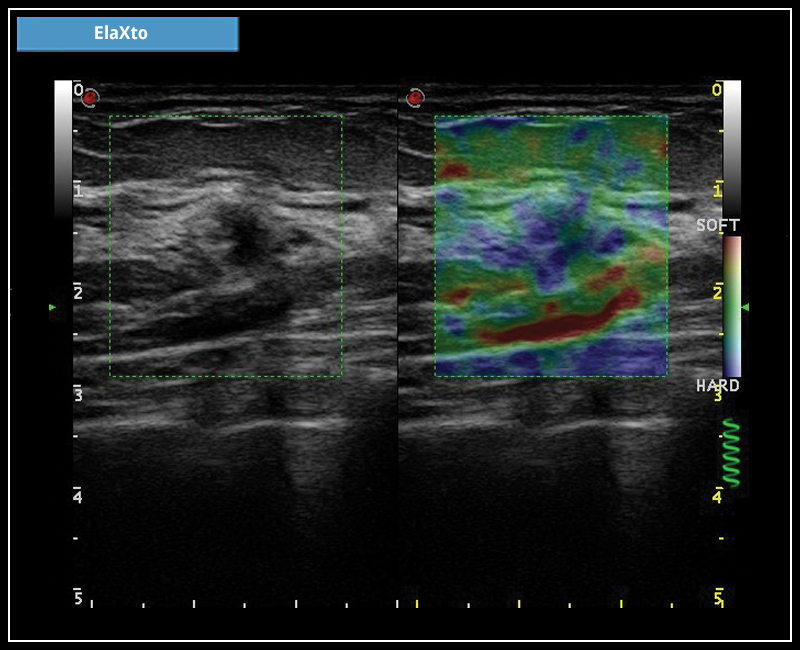Select the red probe marker on left image
This screenshot has width=800, height=650.
pyautogui.click(x=90, y=97)
